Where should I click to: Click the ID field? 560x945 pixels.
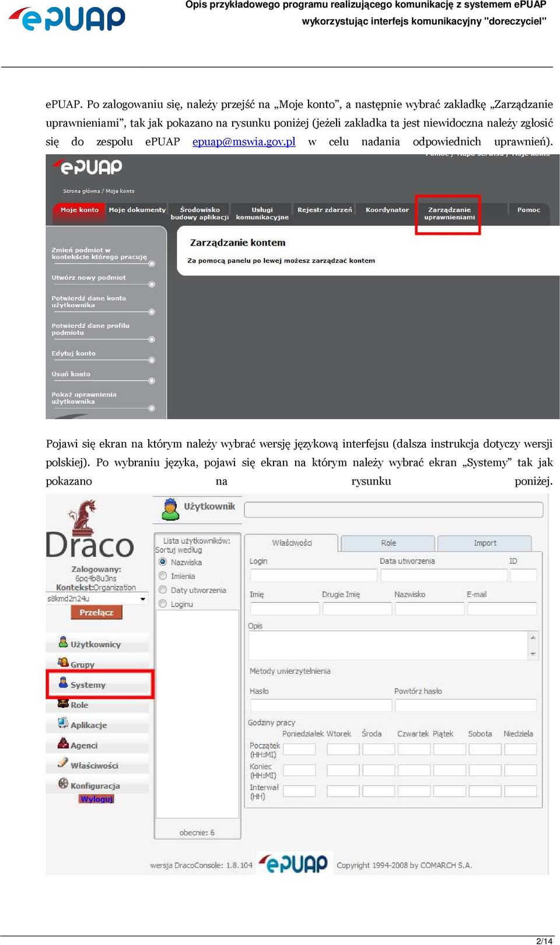coord(523,575)
